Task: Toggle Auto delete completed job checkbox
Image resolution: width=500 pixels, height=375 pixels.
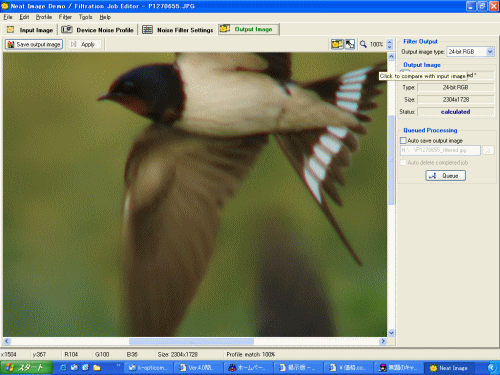Action: pyautogui.click(x=403, y=162)
